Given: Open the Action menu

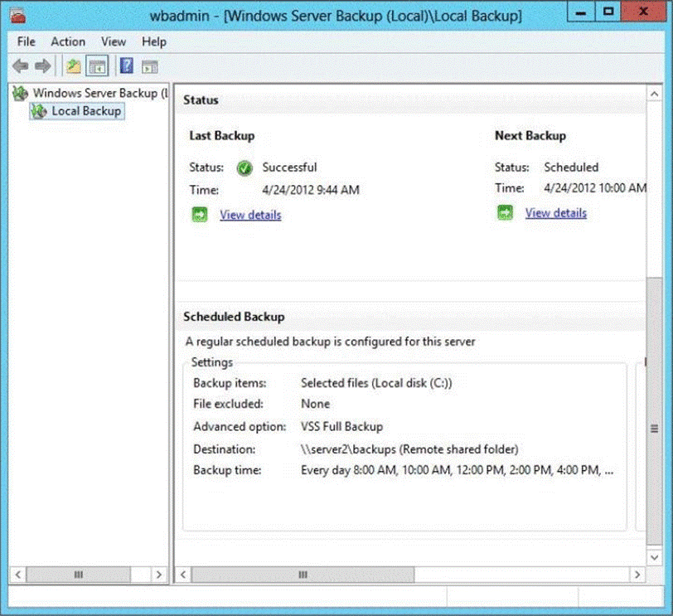Looking at the screenshot, I should click(68, 41).
